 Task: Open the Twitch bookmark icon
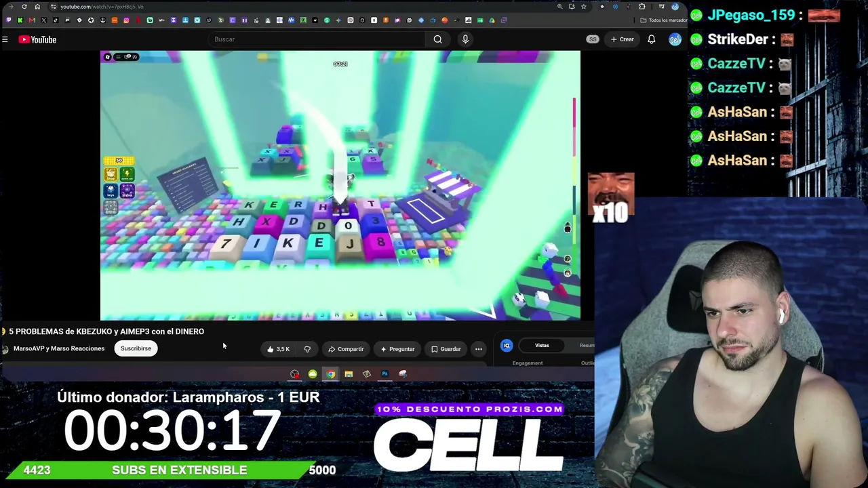(8, 20)
